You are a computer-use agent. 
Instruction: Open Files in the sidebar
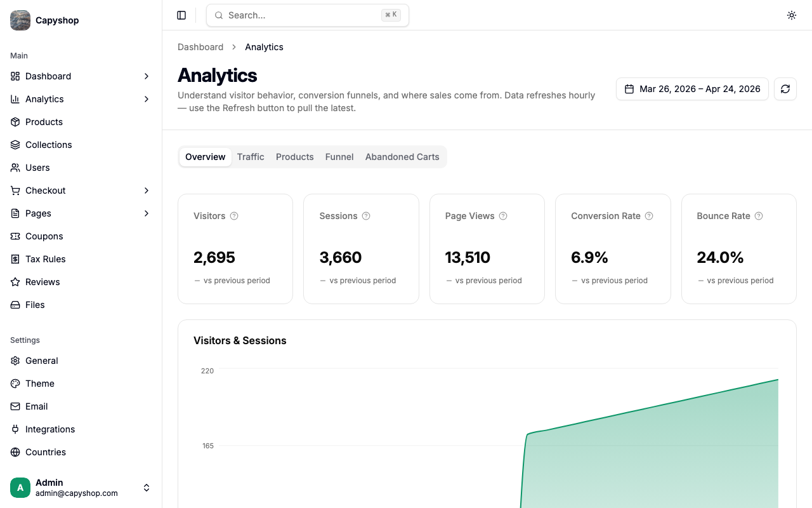(x=81, y=305)
